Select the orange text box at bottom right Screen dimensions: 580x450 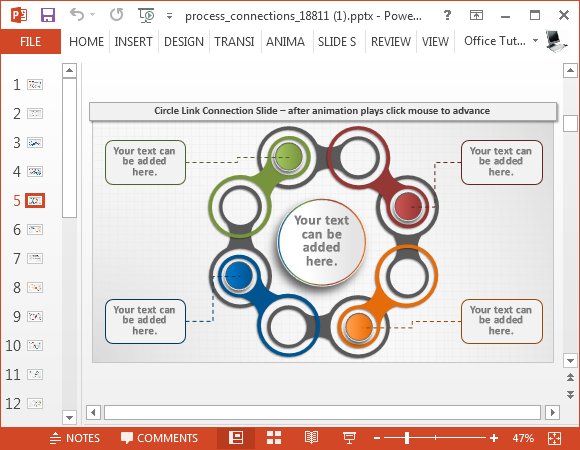click(501, 321)
